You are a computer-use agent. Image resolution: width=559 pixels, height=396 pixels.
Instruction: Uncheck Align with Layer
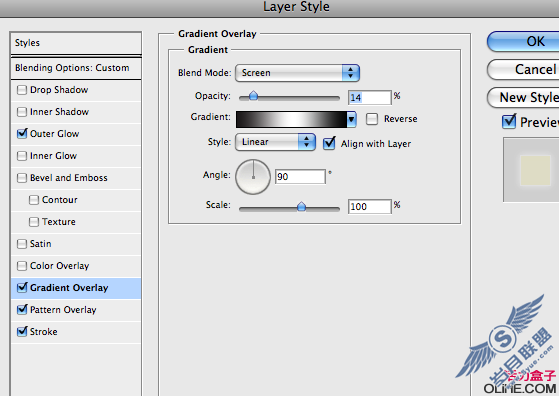coord(329,144)
